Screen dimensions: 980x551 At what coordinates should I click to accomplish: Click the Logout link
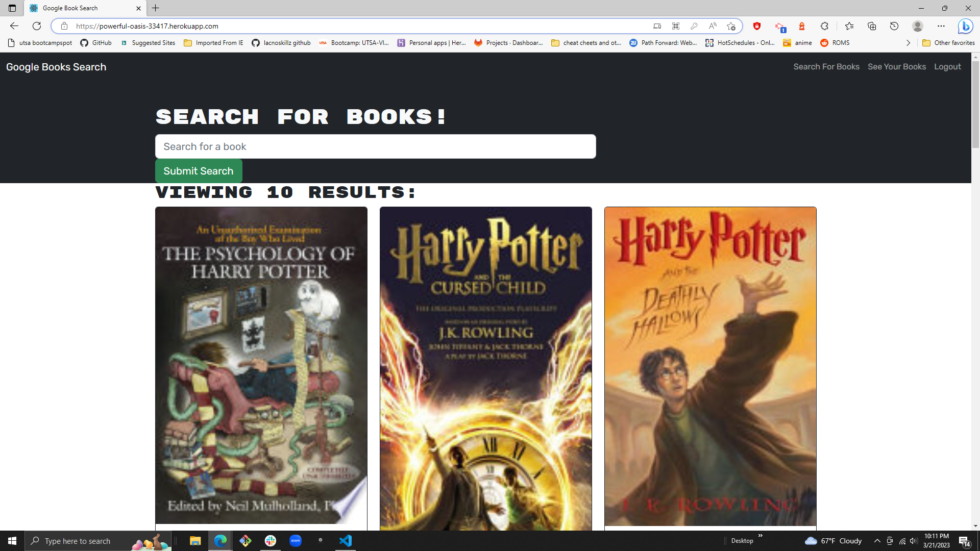point(947,66)
